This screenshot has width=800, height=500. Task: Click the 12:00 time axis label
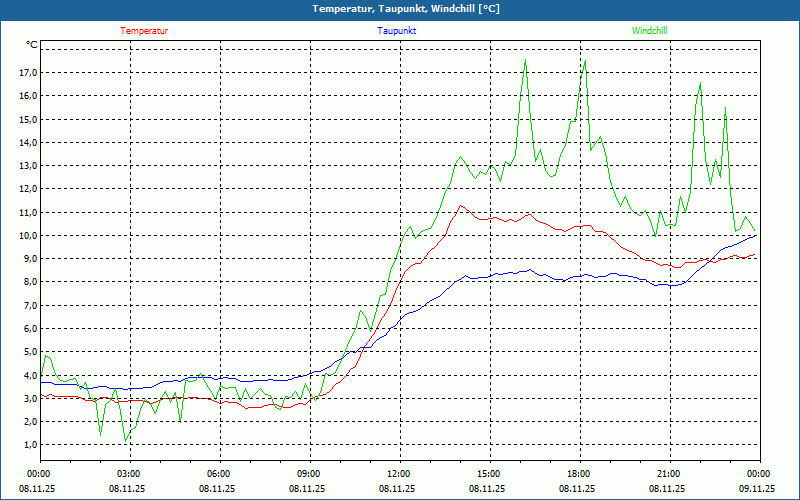tap(399, 474)
